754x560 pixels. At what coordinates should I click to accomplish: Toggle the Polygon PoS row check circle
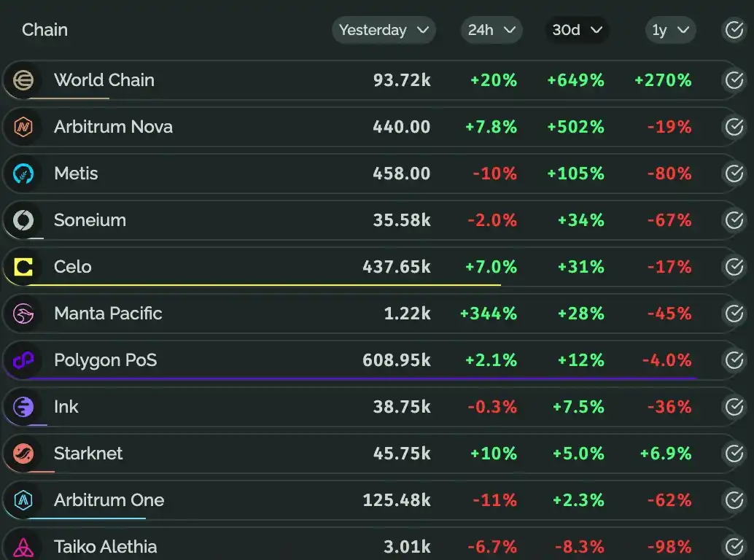tap(734, 360)
